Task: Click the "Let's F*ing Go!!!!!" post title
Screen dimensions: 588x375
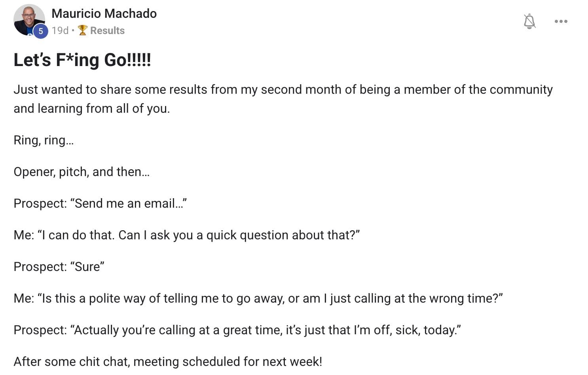Action: pyautogui.click(x=82, y=60)
